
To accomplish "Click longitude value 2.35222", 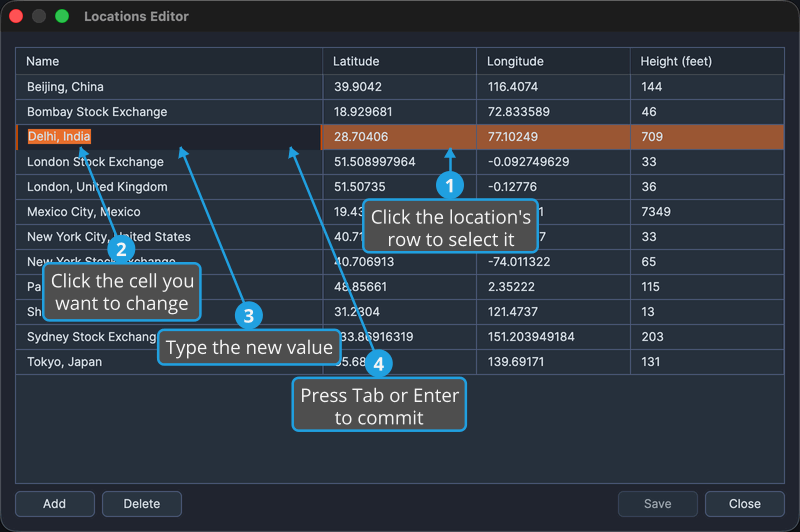I will coord(511,287).
